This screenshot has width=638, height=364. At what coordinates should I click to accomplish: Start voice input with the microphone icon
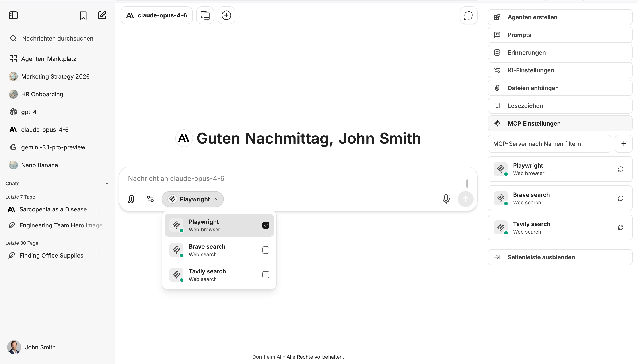(x=446, y=199)
